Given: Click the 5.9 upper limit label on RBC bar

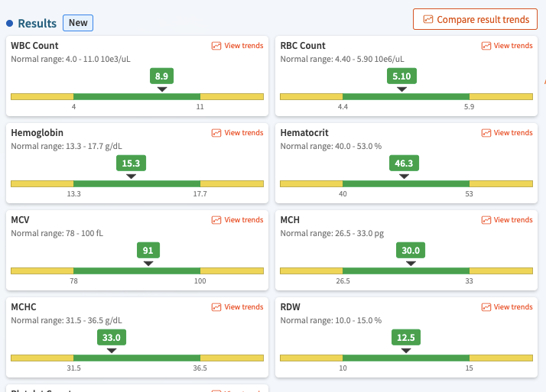Looking at the screenshot, I should click(x=469, y=107).
